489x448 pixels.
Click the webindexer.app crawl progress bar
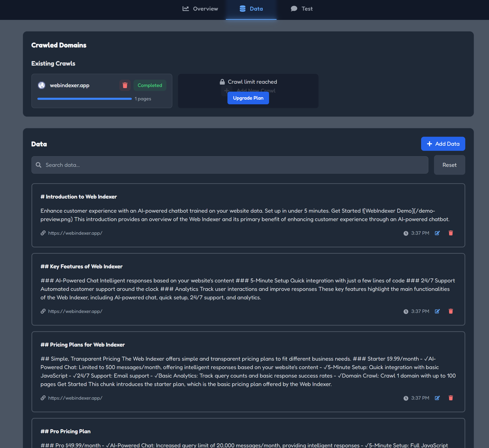point(84,99)
